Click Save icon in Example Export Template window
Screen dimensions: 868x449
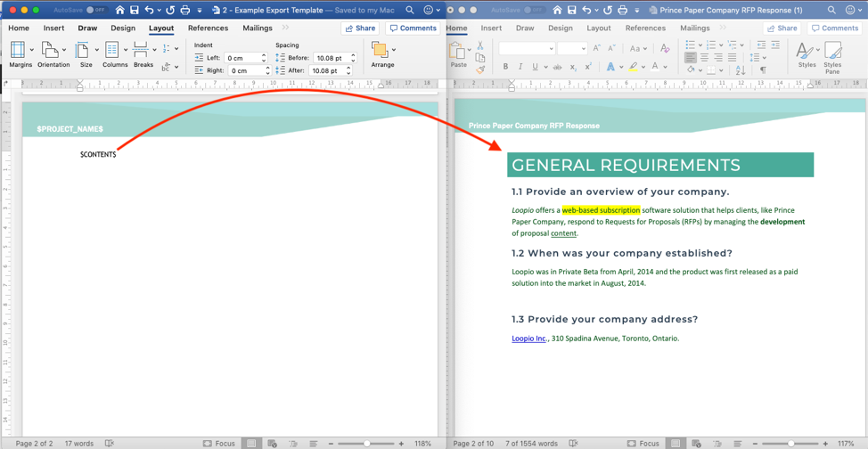click(x=135, y=10)
